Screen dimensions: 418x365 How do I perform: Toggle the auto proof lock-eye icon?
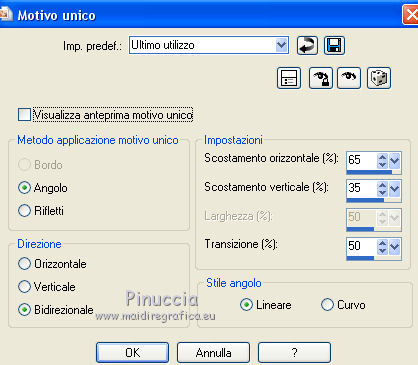[x=321, y=78]
